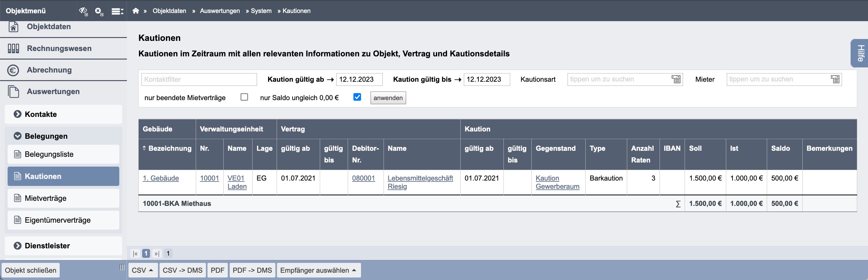Image resolution: width=868 pixels, height=280 pixels.
Task: Click the Rechnungswesen binders icon
Action: [13, 48]
